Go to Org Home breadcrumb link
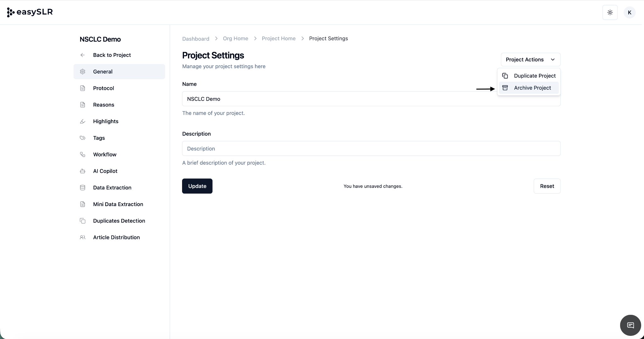 (235, 39)
